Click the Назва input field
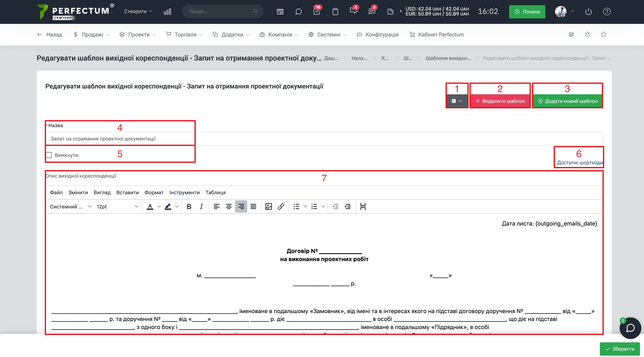Viewport: 644px width, 357px height. (x=324, y=139)
